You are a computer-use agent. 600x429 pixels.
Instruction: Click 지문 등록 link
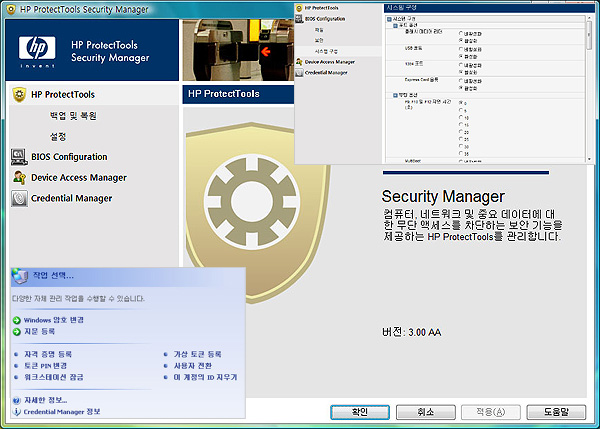(x=39, y=331)
